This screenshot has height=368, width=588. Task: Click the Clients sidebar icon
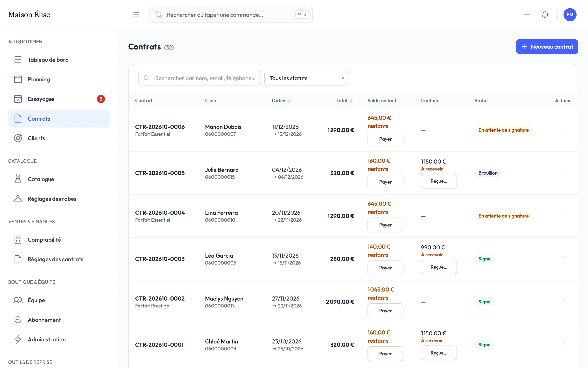point(18,138)
